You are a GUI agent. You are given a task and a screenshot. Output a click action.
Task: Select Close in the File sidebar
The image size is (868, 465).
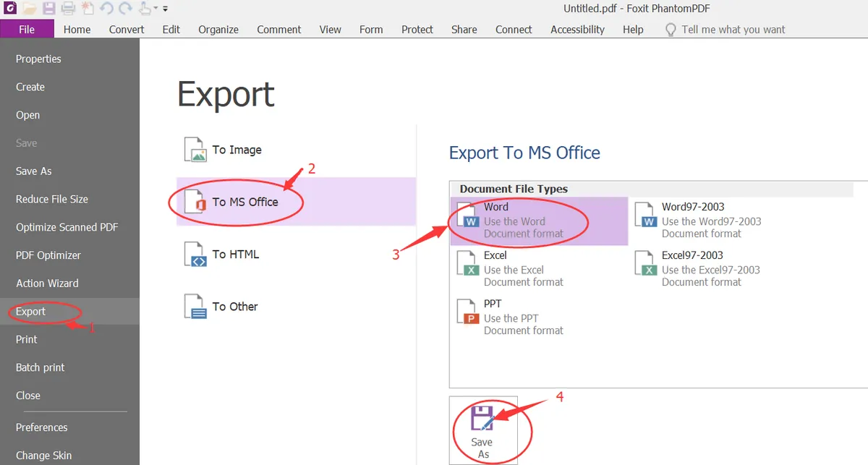[69, 396]
